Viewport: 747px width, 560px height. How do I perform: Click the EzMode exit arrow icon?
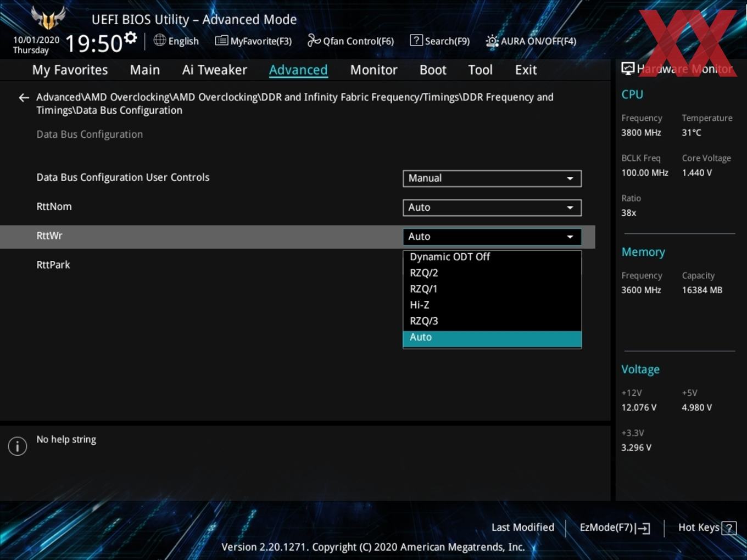tap(643, 528)
